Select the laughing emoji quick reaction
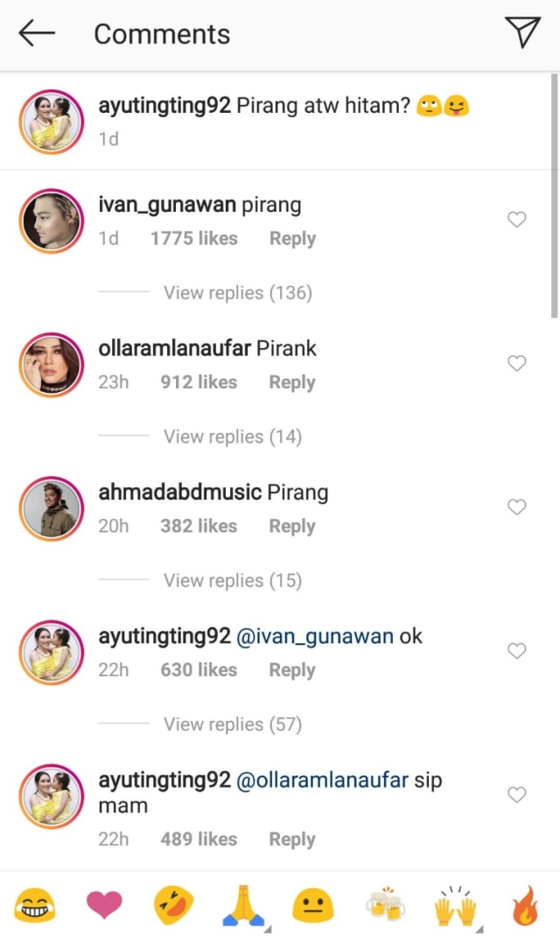Image resolution: width=560 pixels, height=937 pixels. 34,907
